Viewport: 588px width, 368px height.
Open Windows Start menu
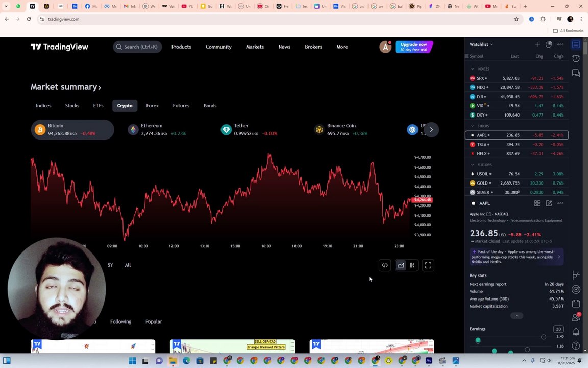pyautogui.click(x=132, y=361)
